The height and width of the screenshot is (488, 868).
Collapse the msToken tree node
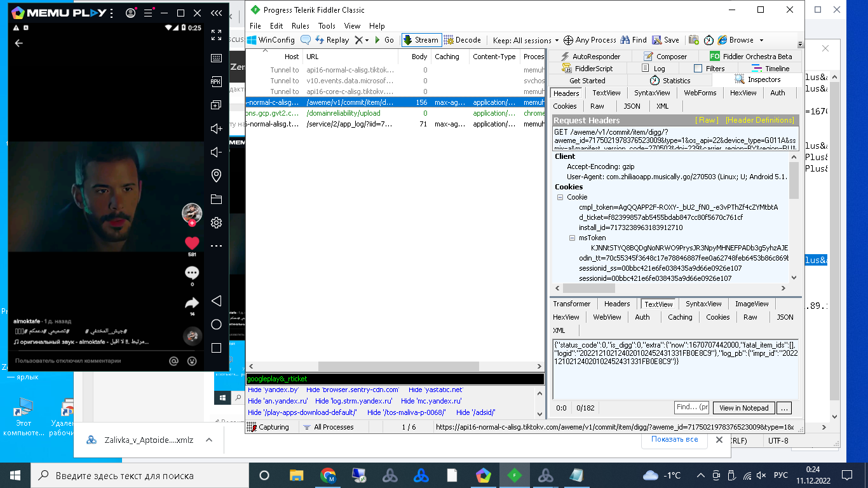coord(572,238)
